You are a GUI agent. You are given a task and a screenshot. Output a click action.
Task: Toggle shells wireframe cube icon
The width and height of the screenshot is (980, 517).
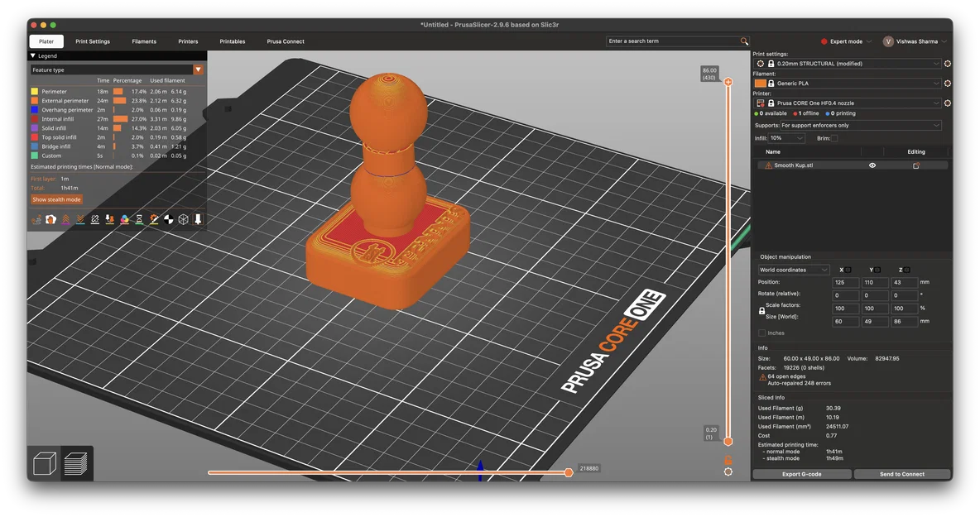(x=183, y=219)
